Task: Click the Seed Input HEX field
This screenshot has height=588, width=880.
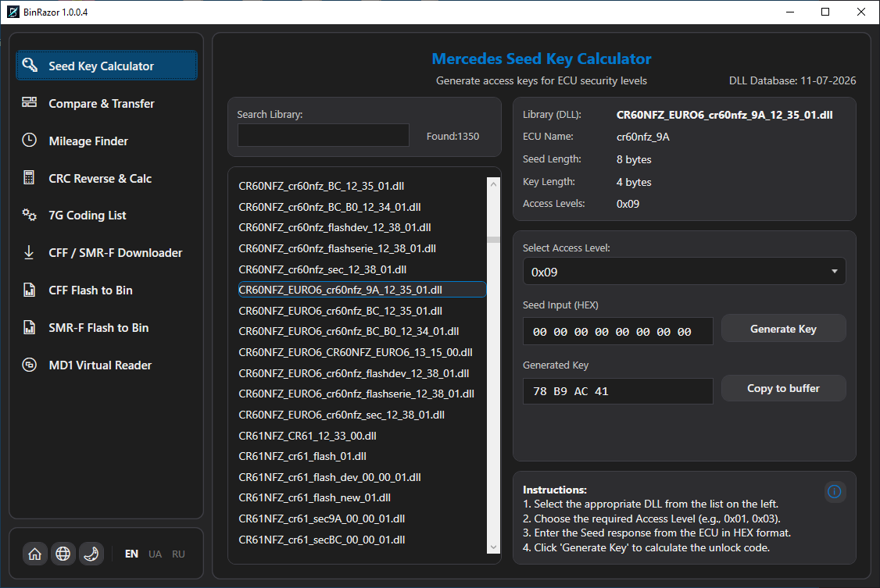Action: pos(618,331)
